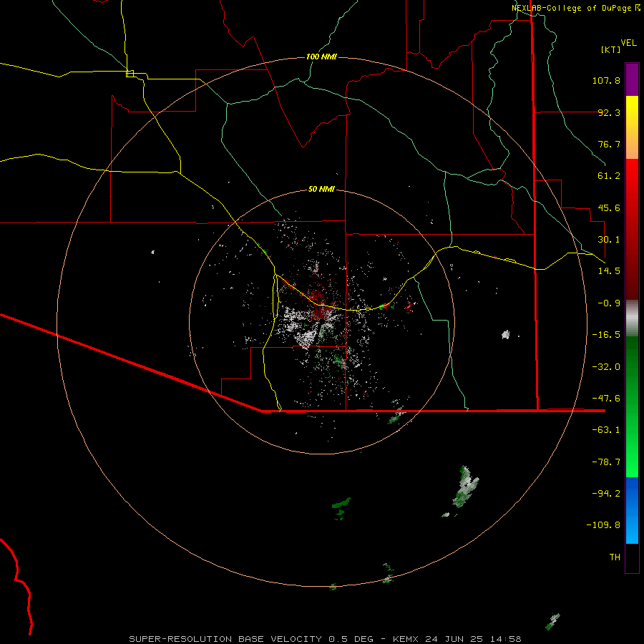Click the -47.6 legend value
644x644 pixels.
(606, 399)
